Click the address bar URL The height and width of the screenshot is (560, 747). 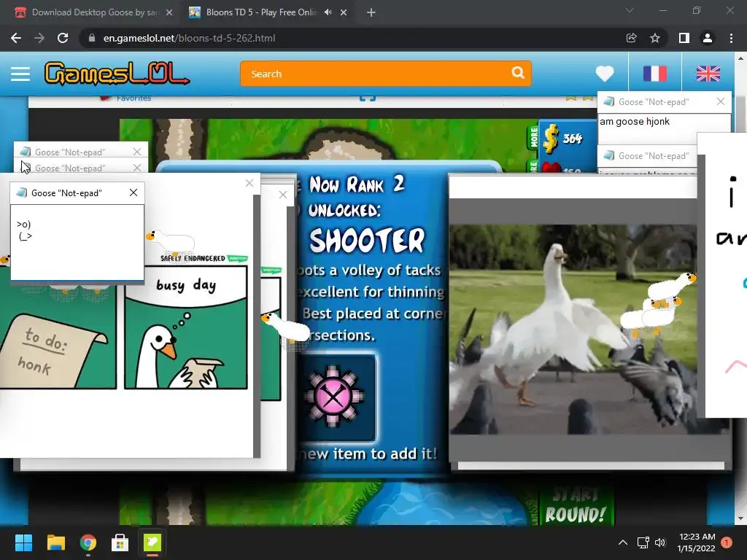189,38
